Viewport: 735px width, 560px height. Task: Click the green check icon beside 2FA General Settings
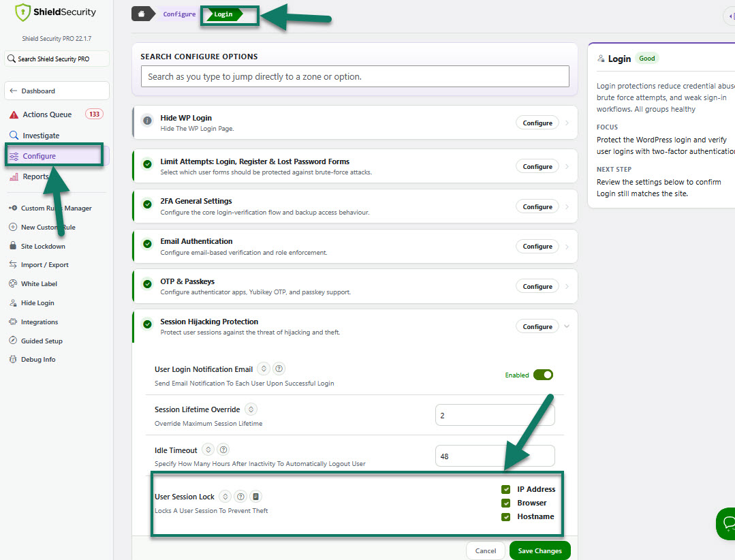tap(147, 204)
